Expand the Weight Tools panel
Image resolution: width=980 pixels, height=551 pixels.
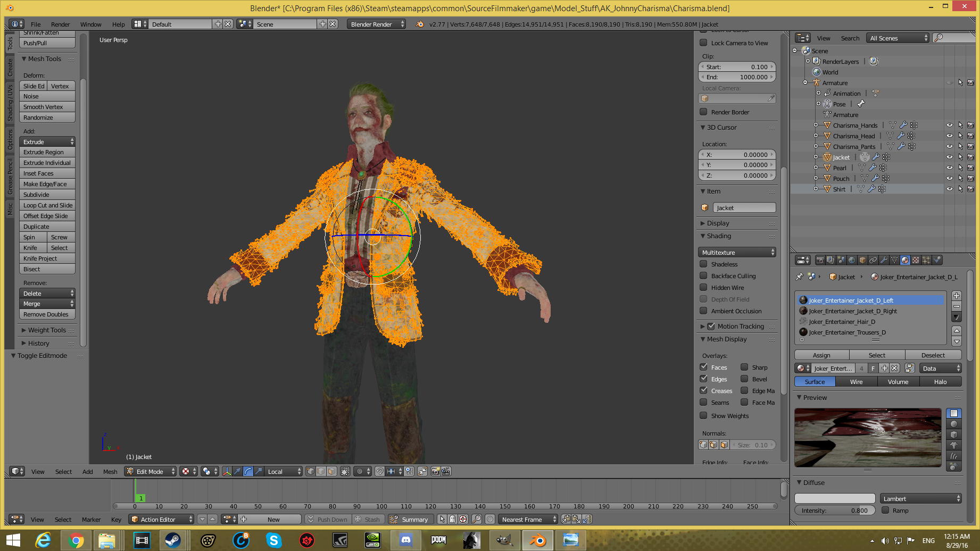(x=47, y=330)
